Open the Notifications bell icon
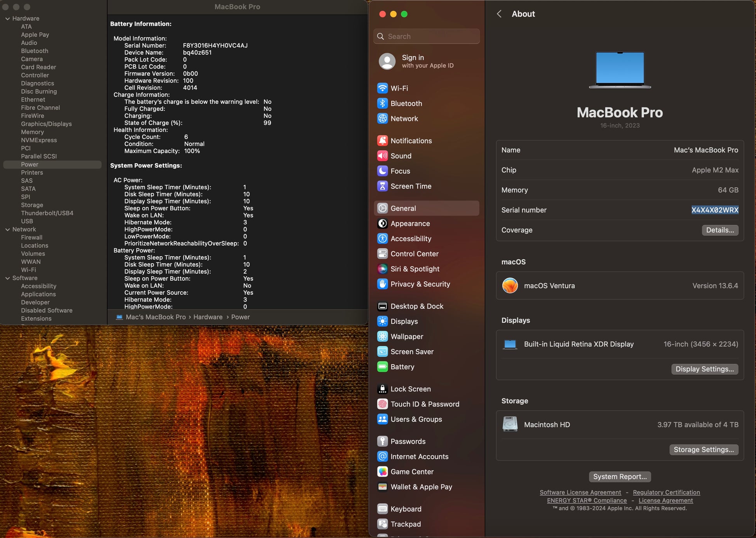The image size is (756, 538). (382, 141)
